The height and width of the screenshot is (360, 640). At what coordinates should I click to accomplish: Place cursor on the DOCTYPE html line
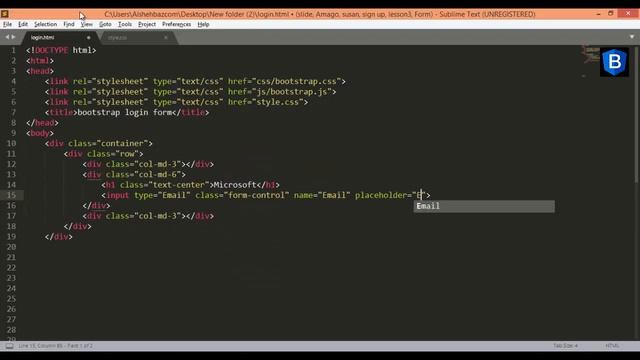(x=61, y=50)
